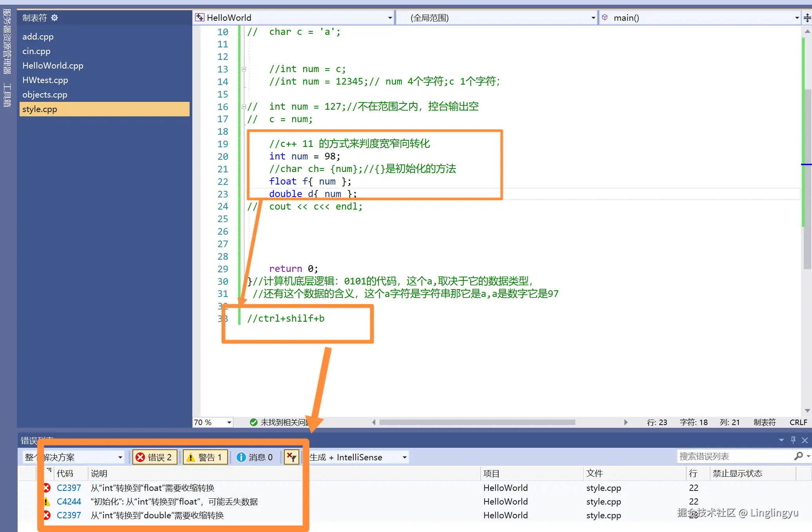
Task: Click the green checkmark status icon
Action: pyautogui.click(x=253, y=422)
